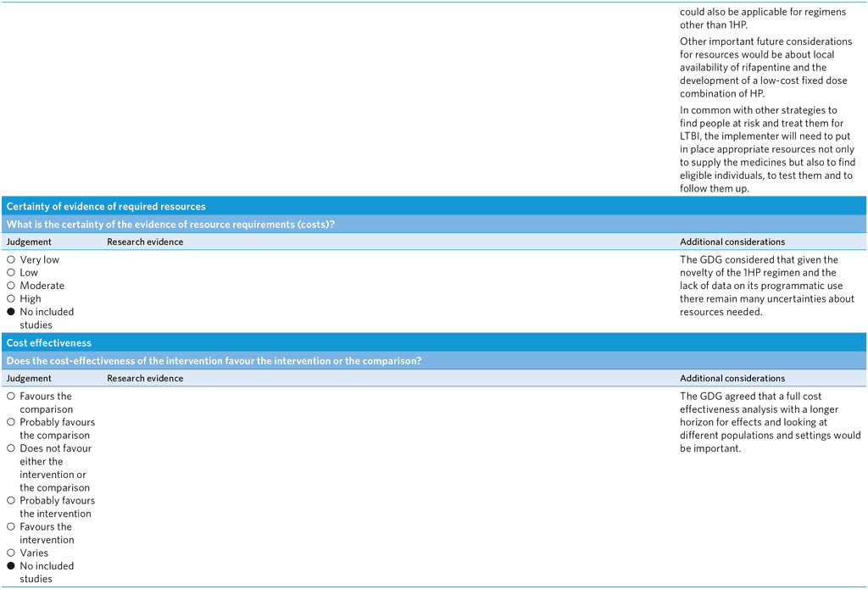Viewport: 868px width, 589px height.
Task: Select the High certainty radio button
Action: (x=9, y=298)
